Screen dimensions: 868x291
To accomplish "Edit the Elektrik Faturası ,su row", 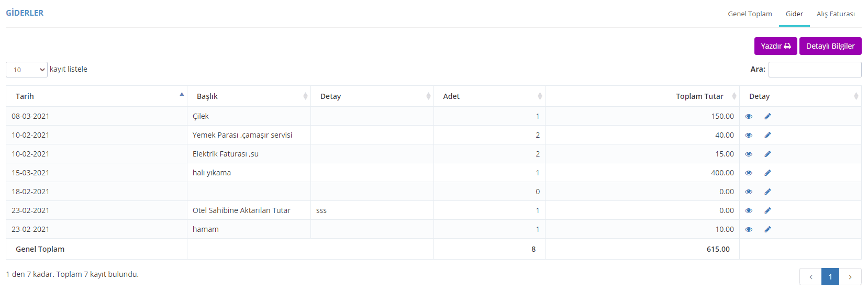I will (767, 154).
